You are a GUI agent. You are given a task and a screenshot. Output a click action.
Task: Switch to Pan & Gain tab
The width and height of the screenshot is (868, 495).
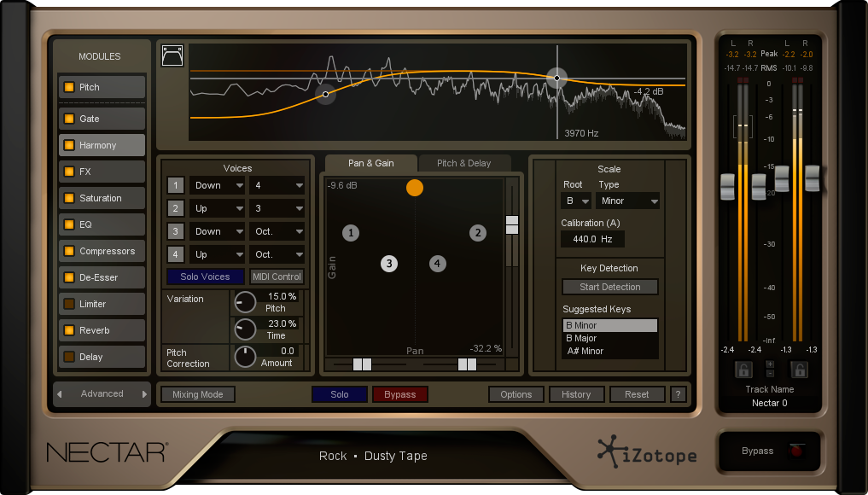(371, 163)
